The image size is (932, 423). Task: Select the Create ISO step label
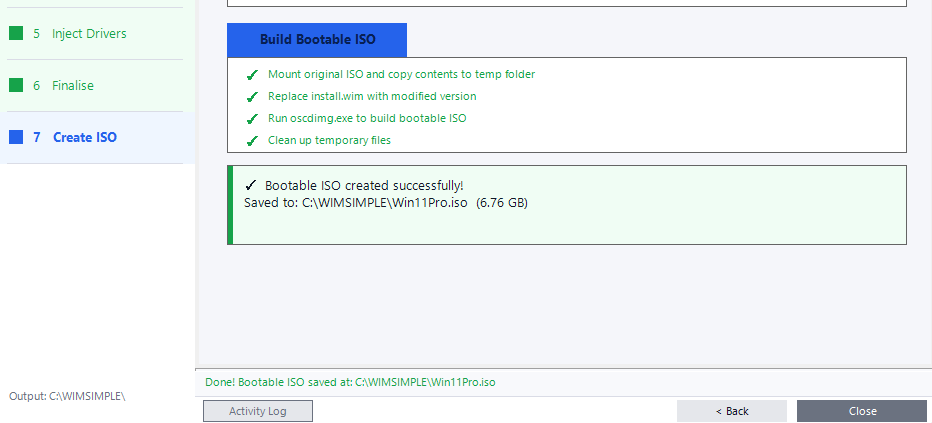click(85, 137)
